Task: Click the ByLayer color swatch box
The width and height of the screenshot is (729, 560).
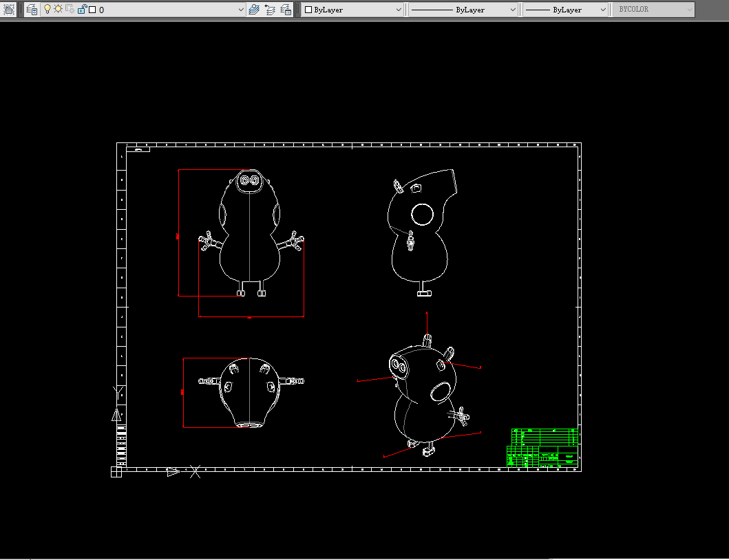Action: click(x=308, y=10)
